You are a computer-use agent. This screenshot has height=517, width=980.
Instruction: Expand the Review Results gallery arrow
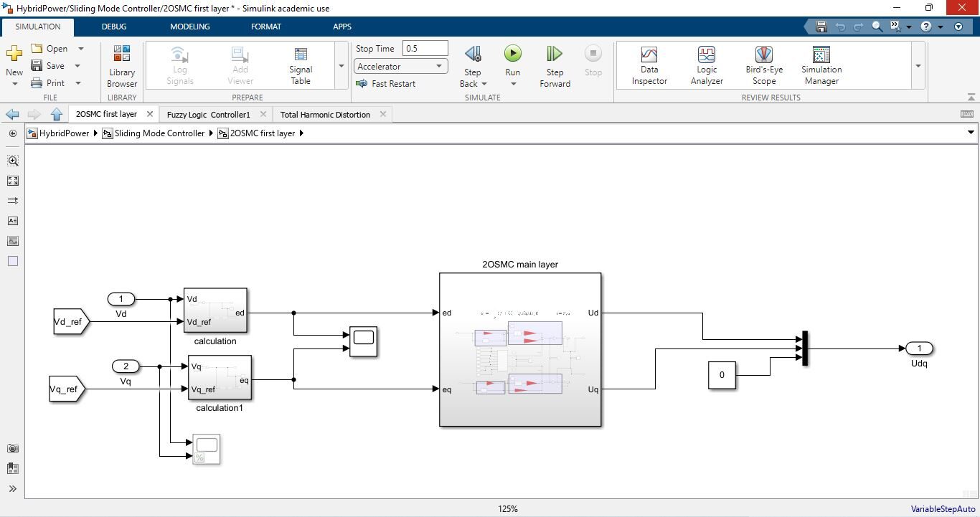[918, 66]
